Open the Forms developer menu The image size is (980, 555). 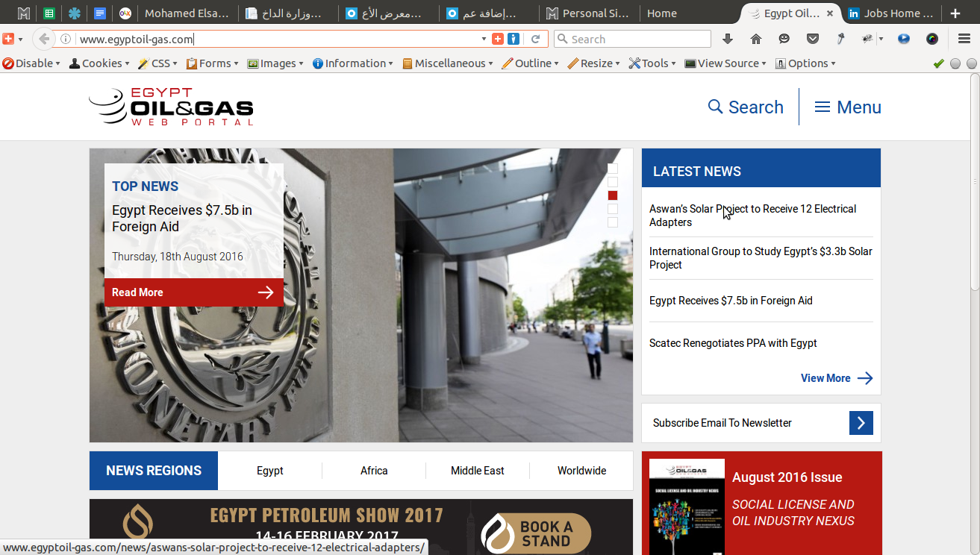pyautogui.click(x=213, y=63)
